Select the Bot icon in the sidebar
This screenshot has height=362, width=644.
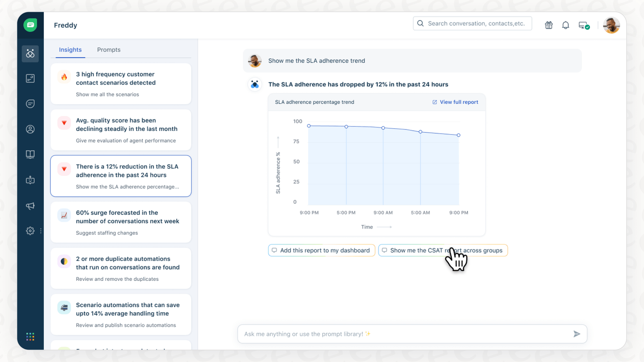pos(30,180)
